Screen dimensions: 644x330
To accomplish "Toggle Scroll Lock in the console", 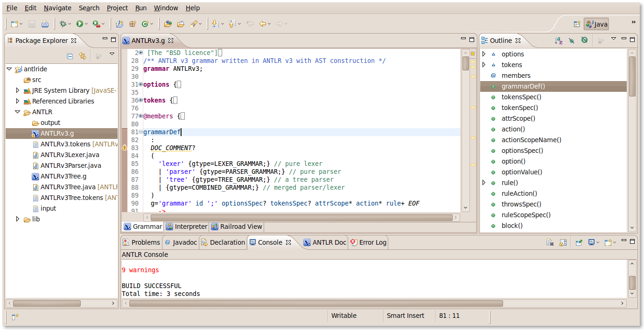I will point(563,242).
